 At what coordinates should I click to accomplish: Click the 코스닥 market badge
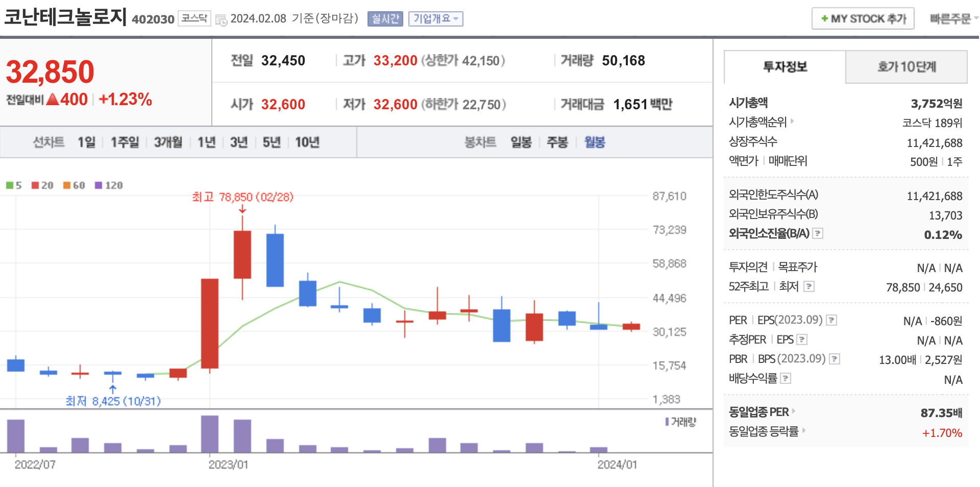(194, 18)
